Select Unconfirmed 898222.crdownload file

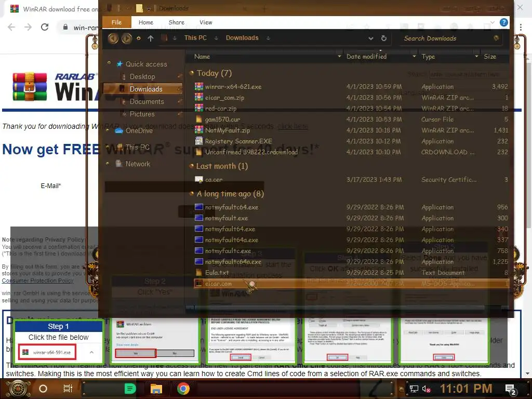[x=251, y=152]
